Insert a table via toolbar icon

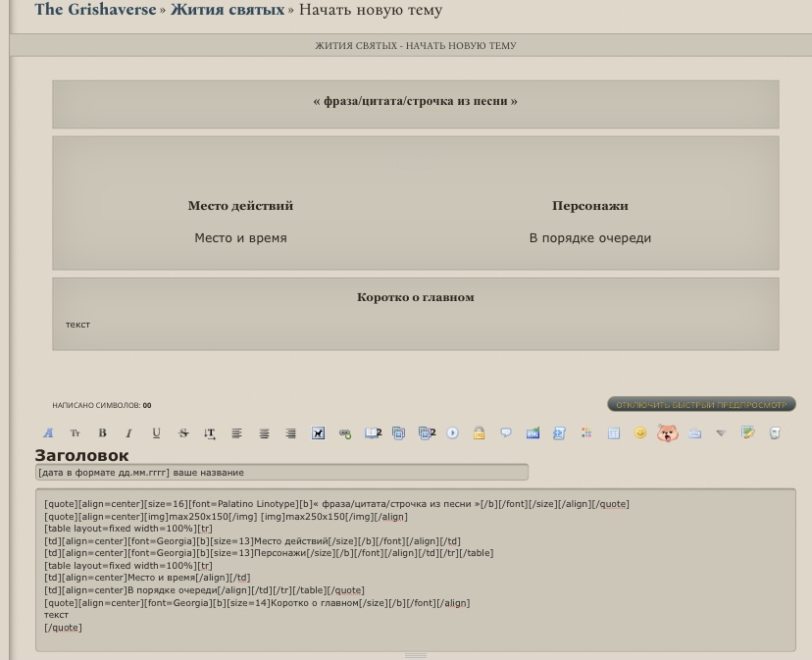[x=614, y=433]
